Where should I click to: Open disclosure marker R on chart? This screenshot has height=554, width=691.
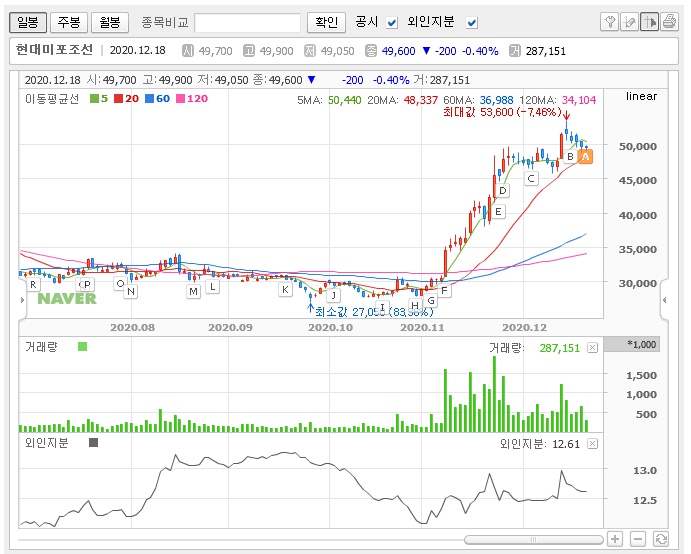point(33,285)
